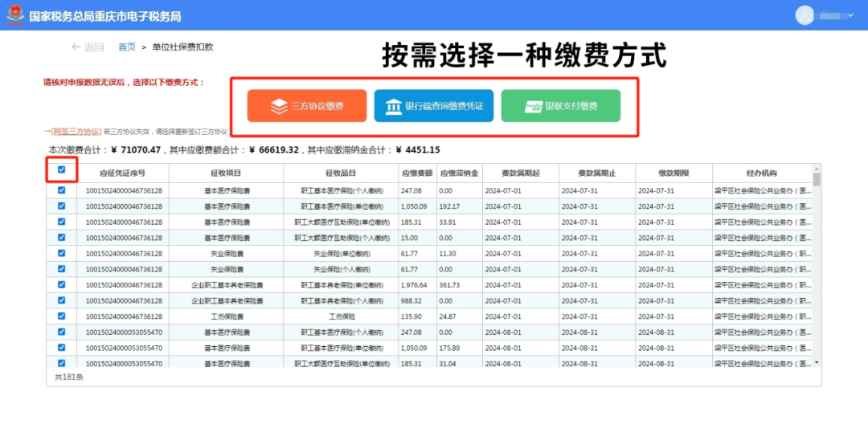
Task: Click the table's vertical scrollbar thumb
Action: 817,180
